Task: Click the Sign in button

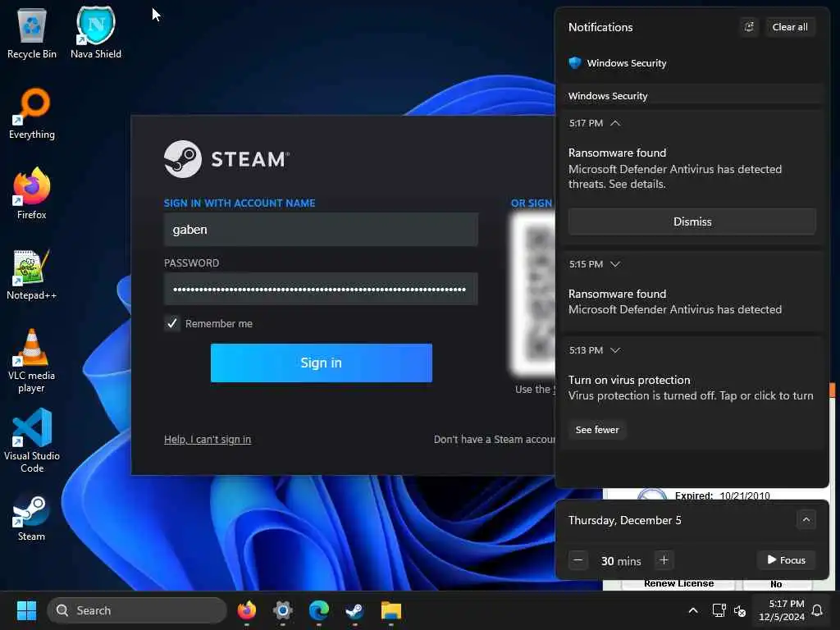Action: point(322,363)
